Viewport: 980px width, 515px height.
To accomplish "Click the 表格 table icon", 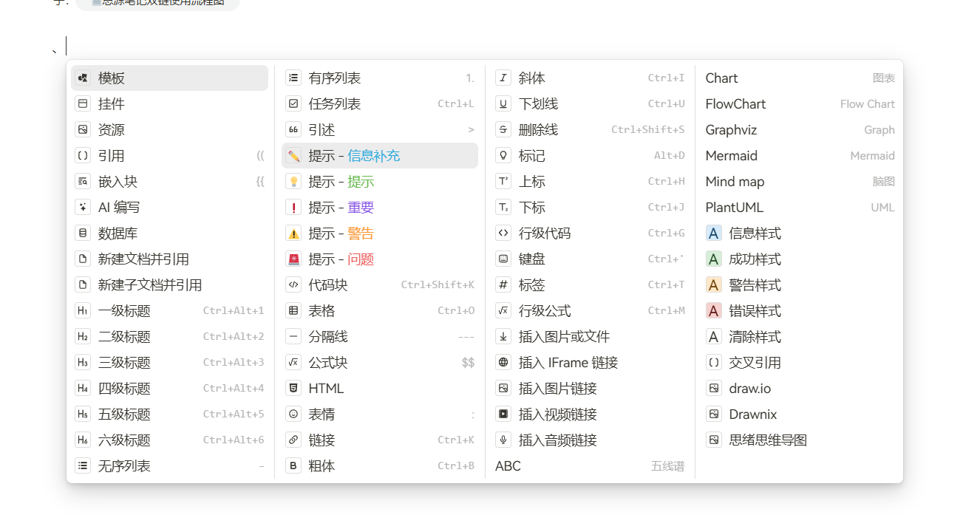I will [293, 311].
